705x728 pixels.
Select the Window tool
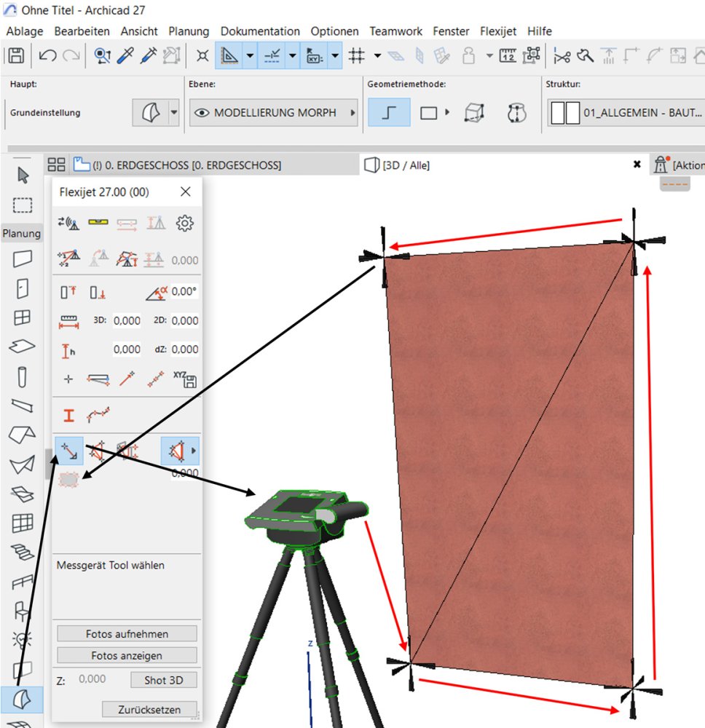(x=23, y=317)
